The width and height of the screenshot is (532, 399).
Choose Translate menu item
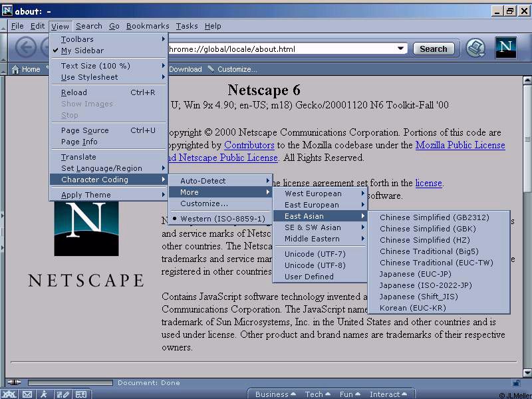[x=108, y=157]
